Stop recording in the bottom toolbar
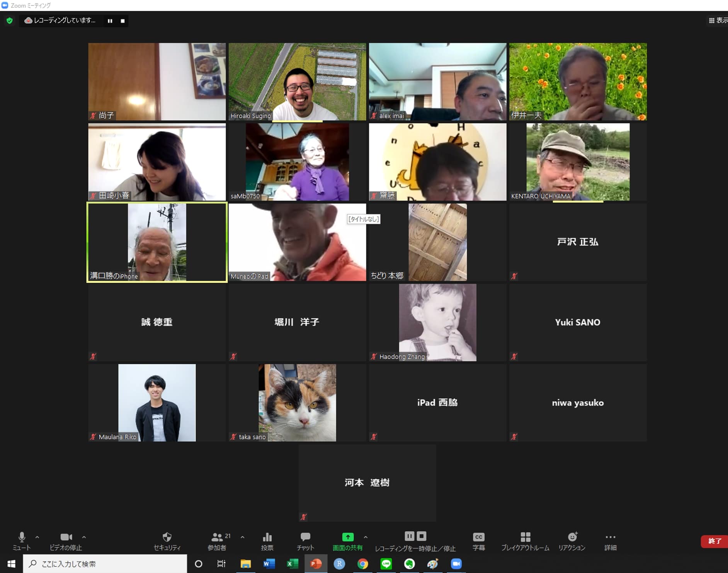Viewport: 728px width, 573px height. 422,536
